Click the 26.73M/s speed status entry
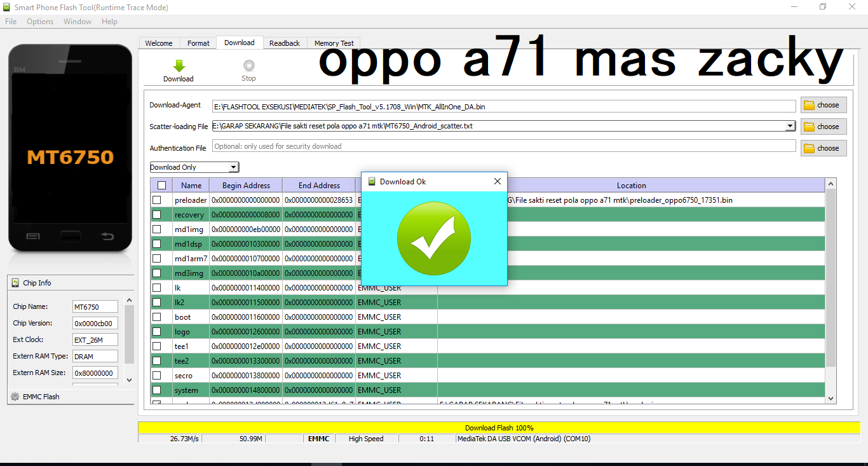The image size is (868, 466). (184, 439)
